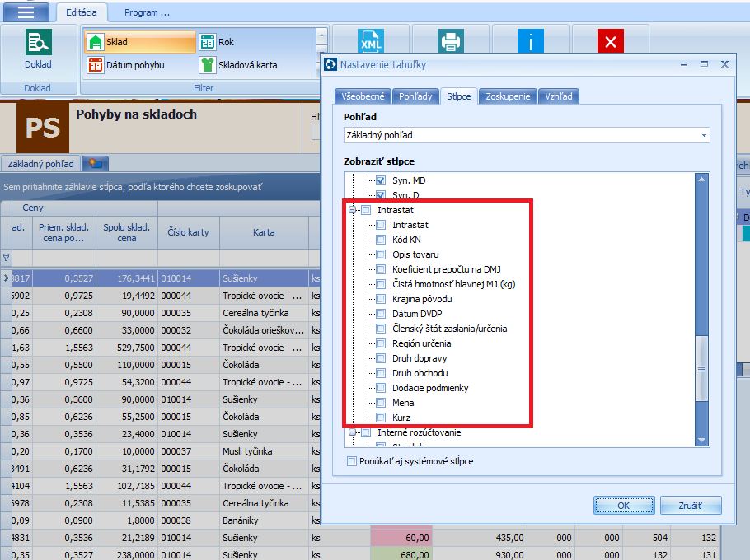Check the Krajina pôvodu column checkbox
Screen dimensions: 750x560
(382, 299)
